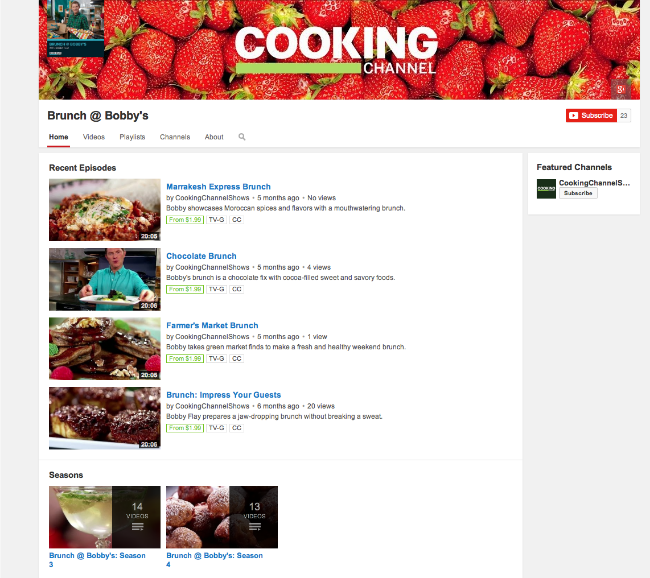Click TV-G badge under Chocolate Brunch
This screenshot has width=650, height=578.
coord(216,289)
